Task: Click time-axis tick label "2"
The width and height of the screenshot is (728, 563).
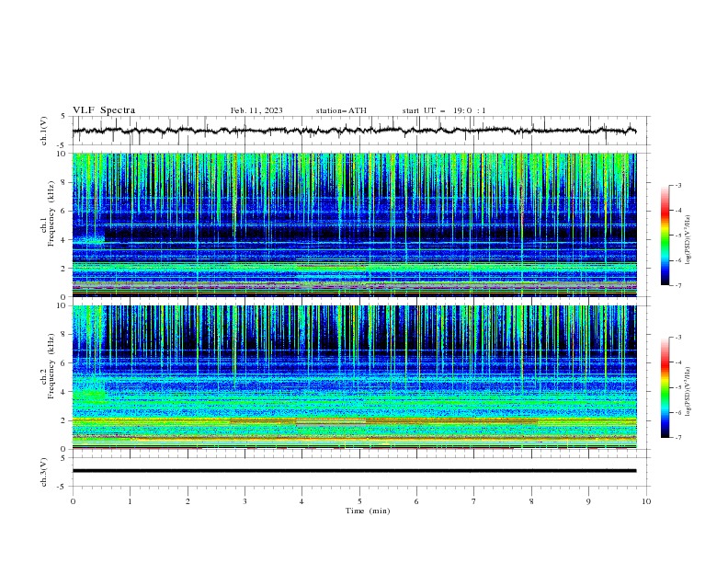Action: (188, 501)
